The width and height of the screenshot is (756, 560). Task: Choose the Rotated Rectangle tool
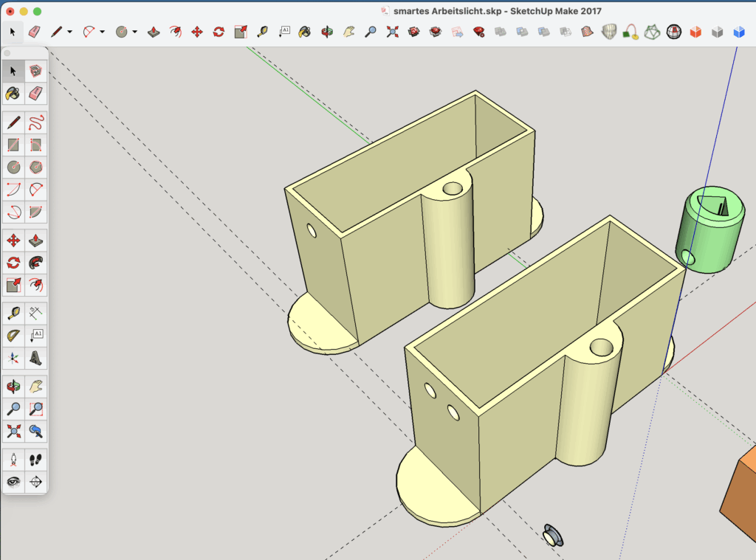35,145
